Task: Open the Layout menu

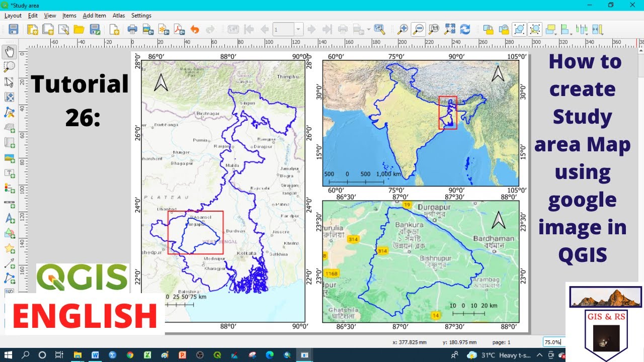Action: pos(13,16)
